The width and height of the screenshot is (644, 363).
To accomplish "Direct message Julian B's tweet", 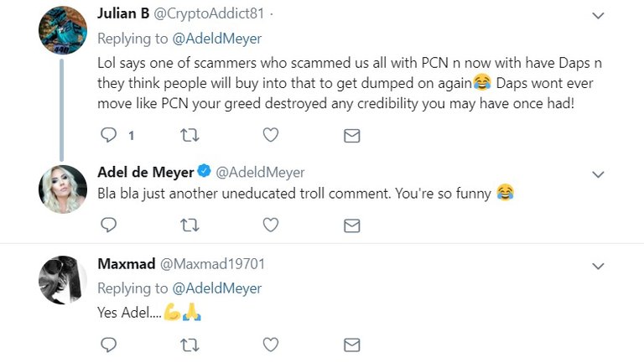I will pyautogui.click(x=352, y=135).
